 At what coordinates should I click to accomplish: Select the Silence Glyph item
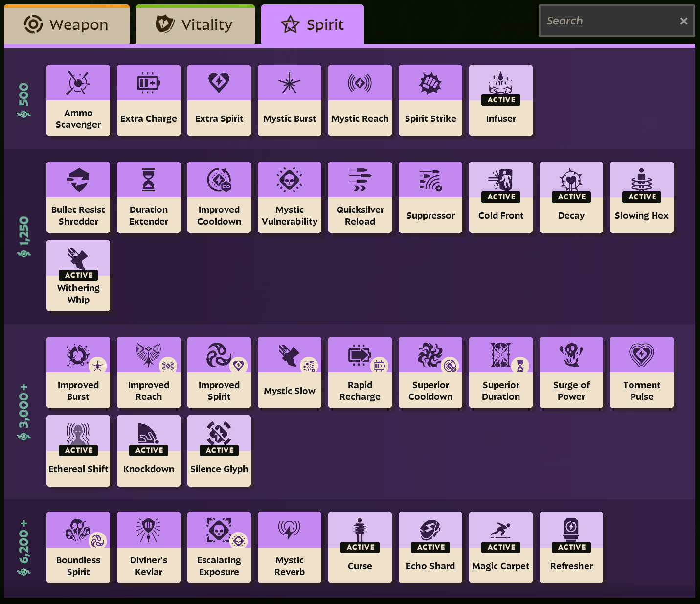[x=219, y=451]
